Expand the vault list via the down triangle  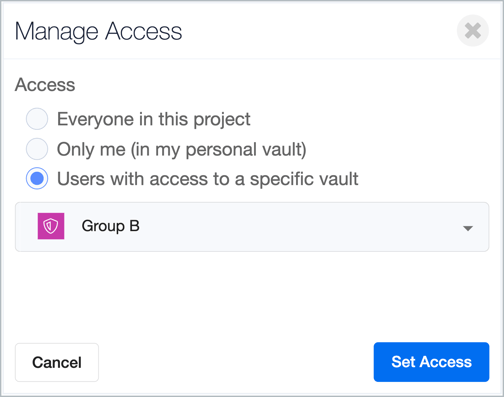(x=468, y=228)
